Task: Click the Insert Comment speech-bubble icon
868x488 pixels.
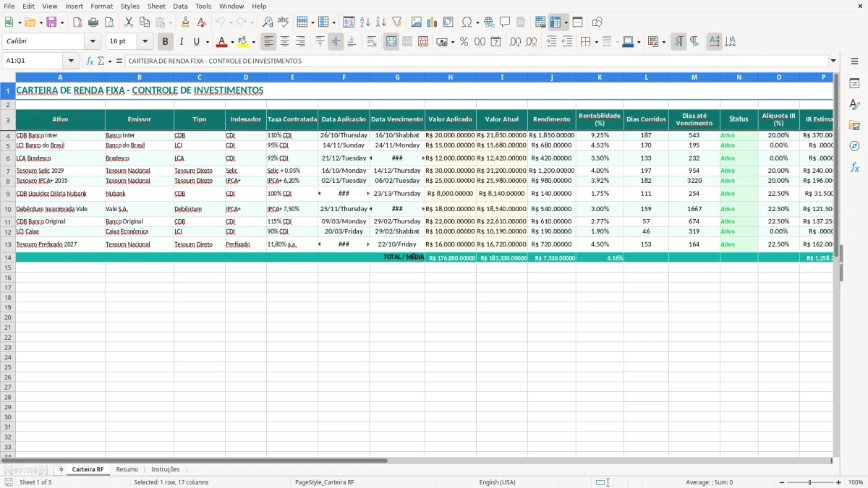Action: point(505,22)
